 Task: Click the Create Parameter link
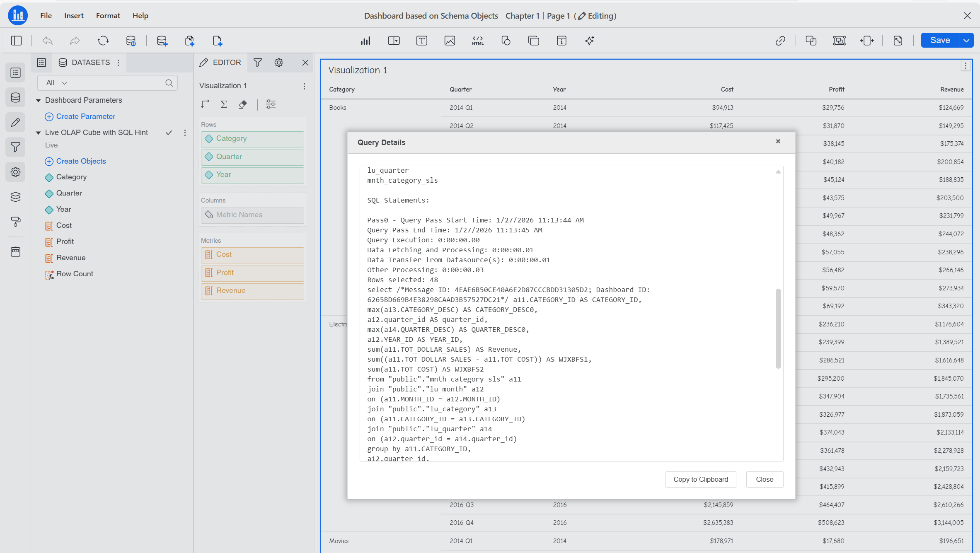click(x=85, y=116)
